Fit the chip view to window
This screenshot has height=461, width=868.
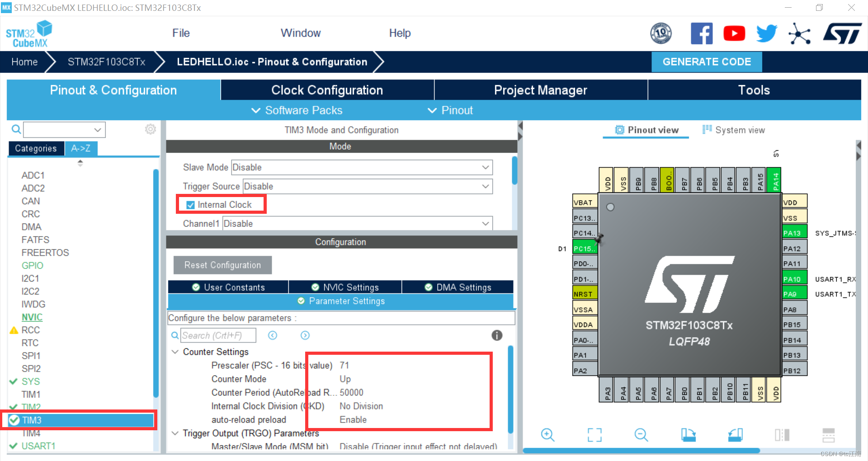click(x=594, y=435)
